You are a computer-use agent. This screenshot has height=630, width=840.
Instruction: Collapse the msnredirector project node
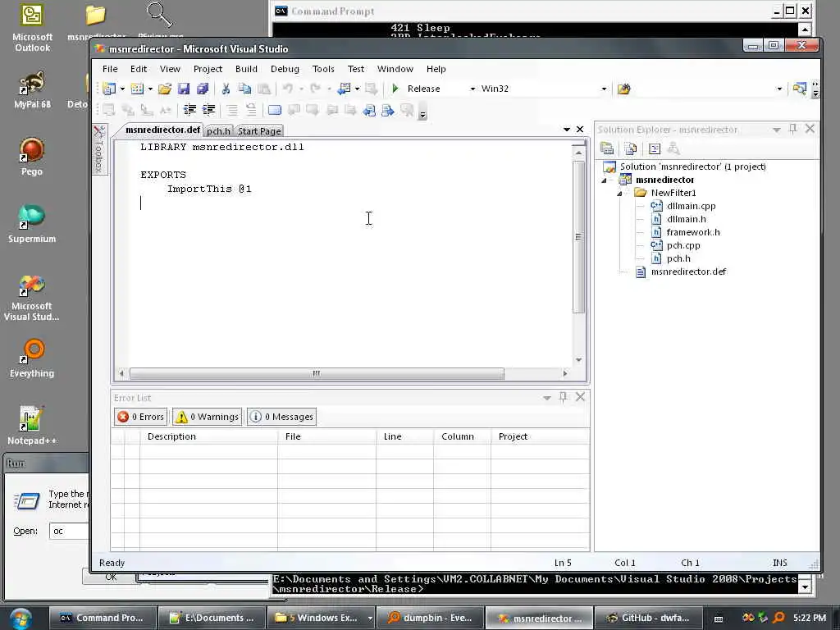pos(605,180)
